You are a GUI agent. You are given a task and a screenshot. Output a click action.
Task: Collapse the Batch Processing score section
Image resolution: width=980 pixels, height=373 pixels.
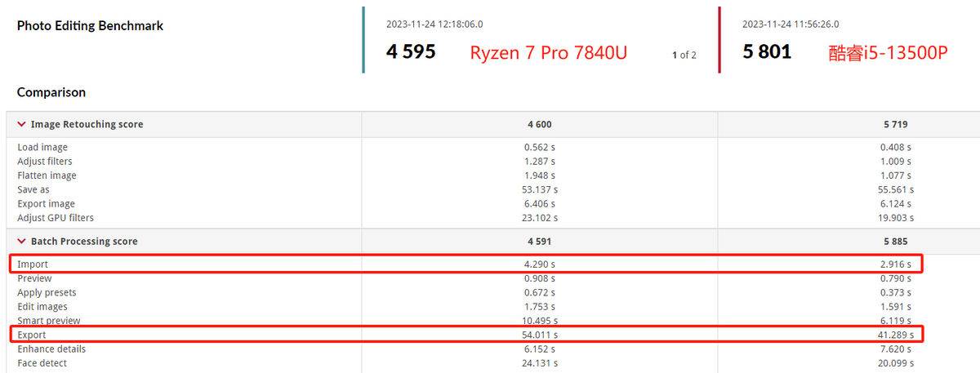coord(21,242)
